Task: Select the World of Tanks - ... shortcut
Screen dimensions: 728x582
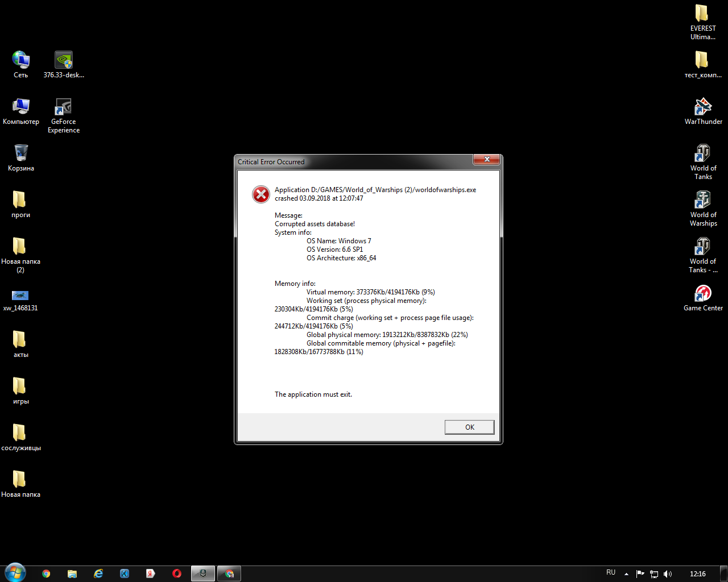Action: click(703, 255)
